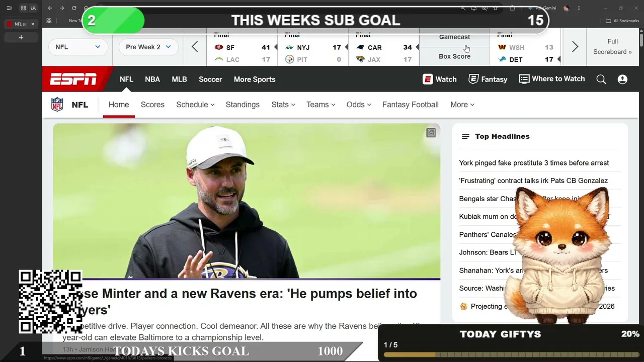This screenshot has width=644, height=362.
Task: Go forward in the browser
Action: click(x=62, y=8)
